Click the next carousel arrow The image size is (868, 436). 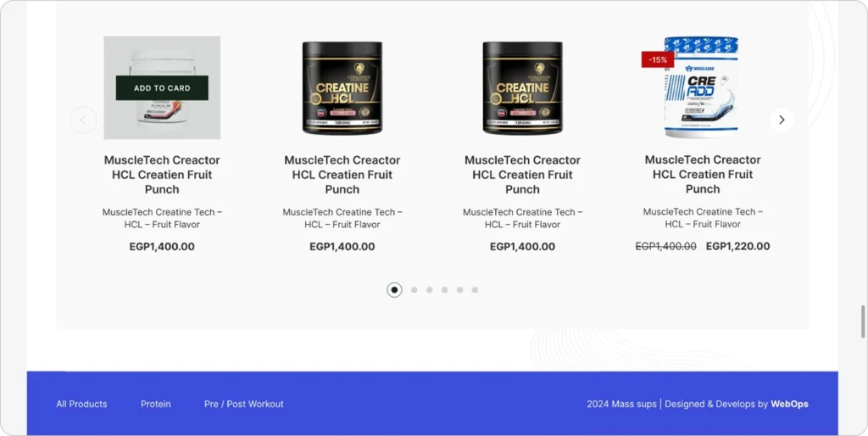(781, 120)
